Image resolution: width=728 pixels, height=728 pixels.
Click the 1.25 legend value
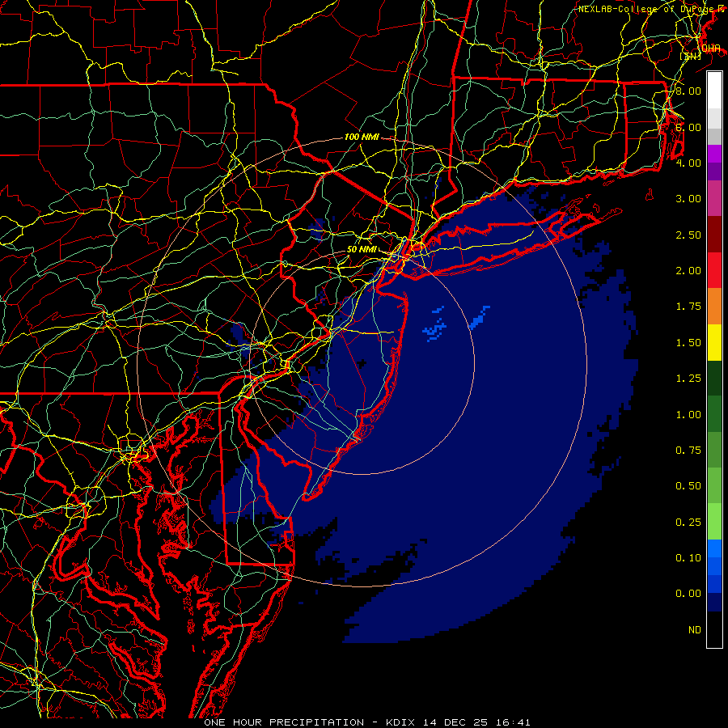[688, 379]
